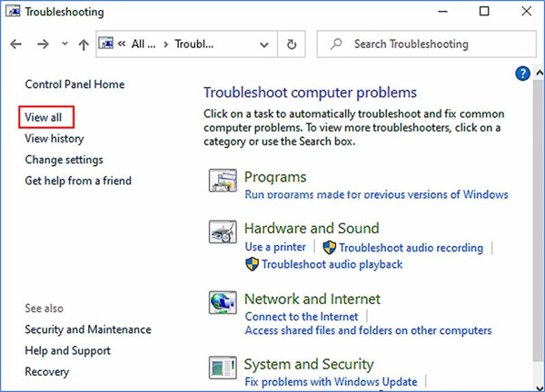Open View history in the sidebar
Screen dimensions: 545x392
54,139
